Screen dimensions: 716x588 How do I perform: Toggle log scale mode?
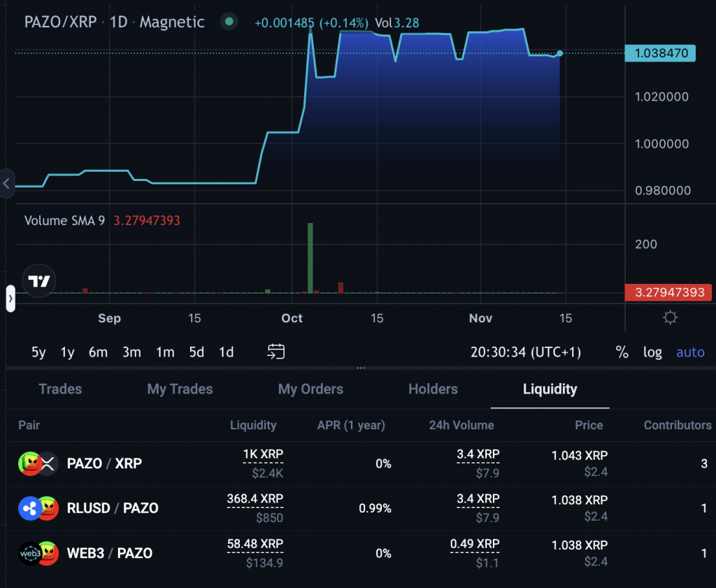652,352
